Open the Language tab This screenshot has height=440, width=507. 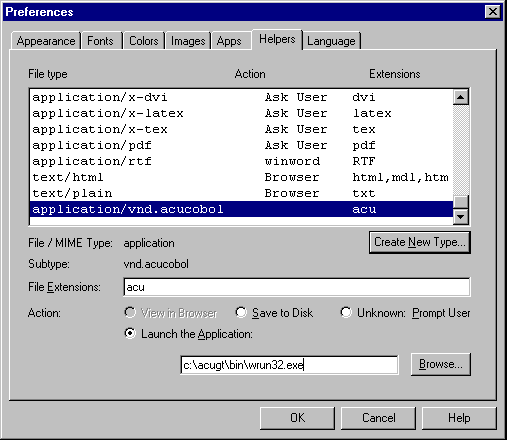[332, 41]
